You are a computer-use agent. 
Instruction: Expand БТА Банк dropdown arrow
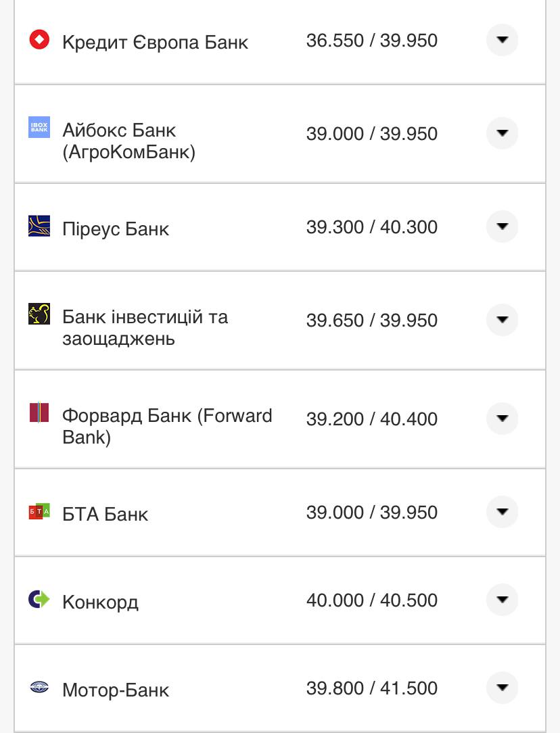pyautogui.click(x=501, y=513)
